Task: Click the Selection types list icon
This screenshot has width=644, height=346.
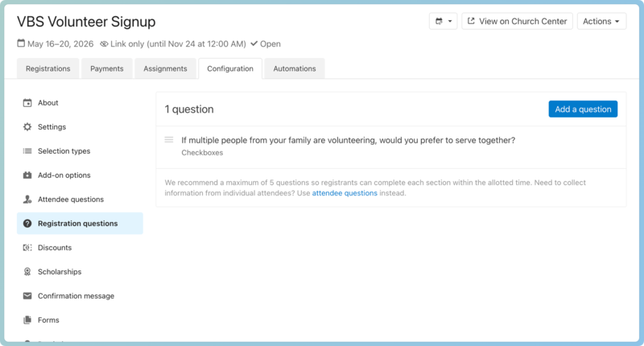Action: click(x=27, y=151)
